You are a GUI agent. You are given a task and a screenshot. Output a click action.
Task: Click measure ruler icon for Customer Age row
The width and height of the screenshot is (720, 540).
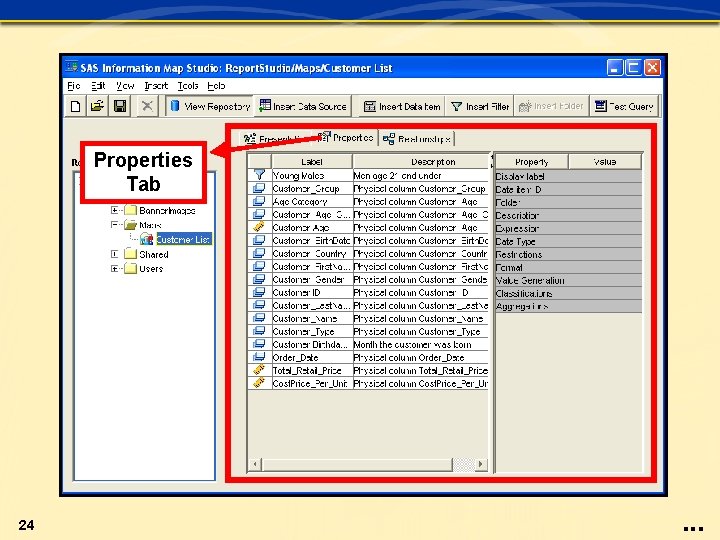259,227
